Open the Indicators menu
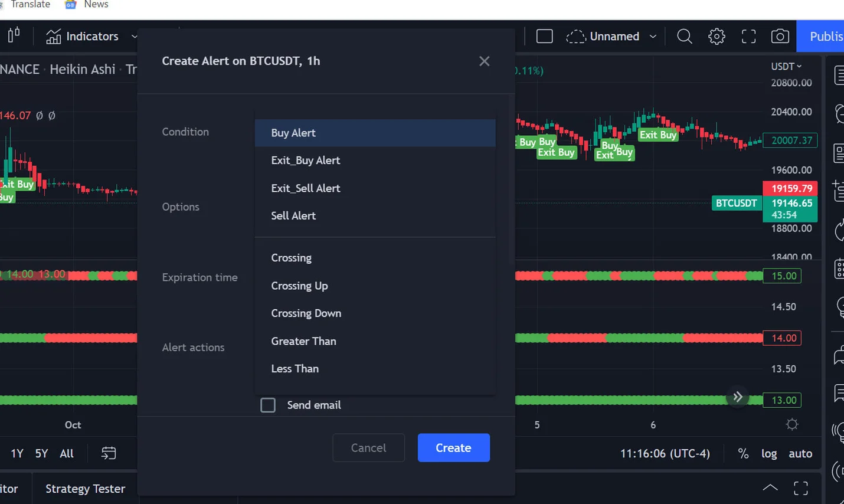Viewport: 844px width, 504px height. 83,37
